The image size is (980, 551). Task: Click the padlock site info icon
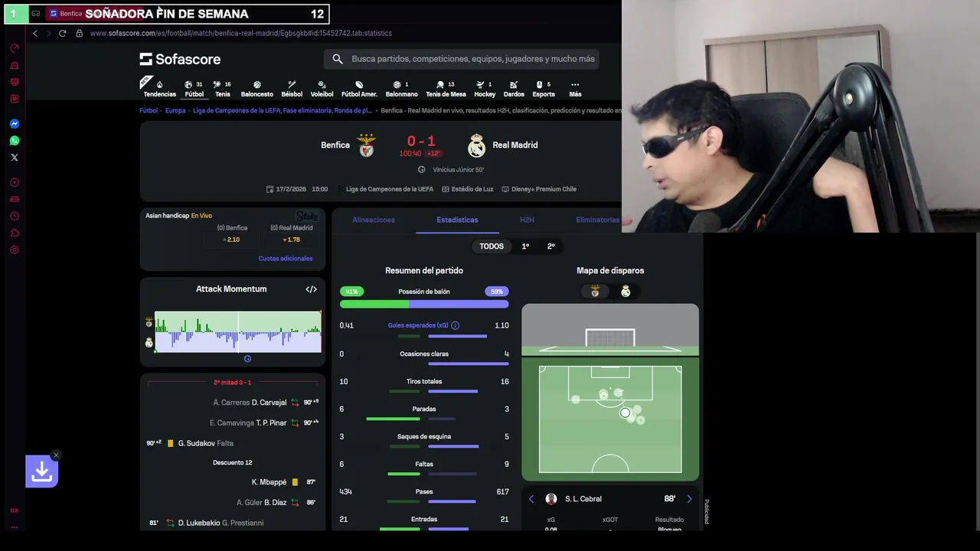(x=79, y=33)
